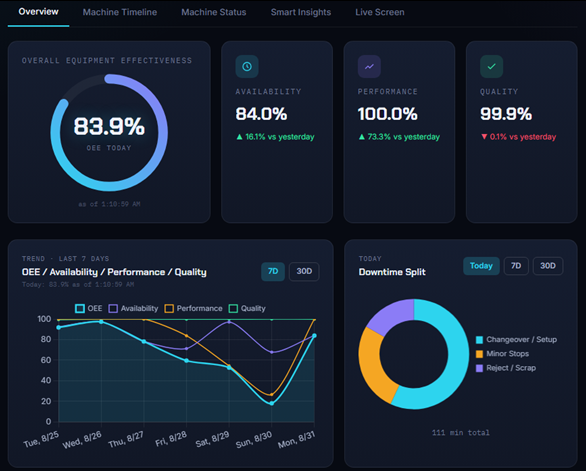Toggle Changeover / Setup legend swatch
Screen dimensions: 586x471
[x=479, y=340]
